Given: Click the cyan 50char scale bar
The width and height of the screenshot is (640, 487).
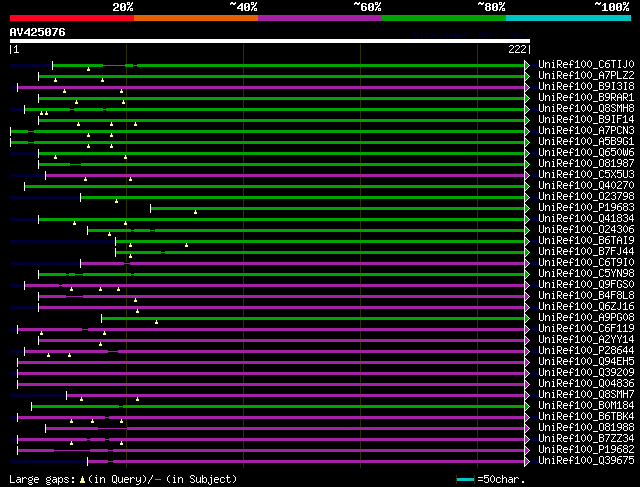Looking at the screenshot, I should (x=465, y=480).
